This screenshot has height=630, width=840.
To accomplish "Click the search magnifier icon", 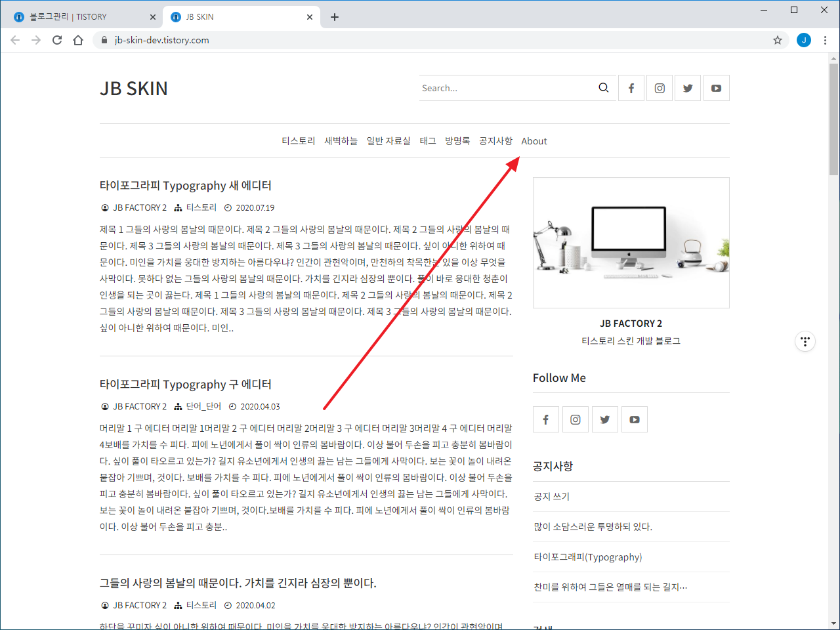I will click(x=604, y=88).
